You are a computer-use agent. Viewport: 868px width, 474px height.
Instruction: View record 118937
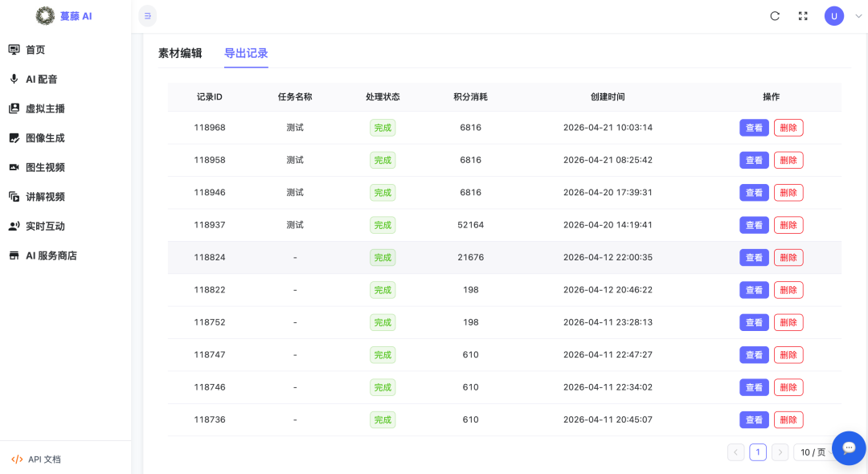(x=754, y=225)
